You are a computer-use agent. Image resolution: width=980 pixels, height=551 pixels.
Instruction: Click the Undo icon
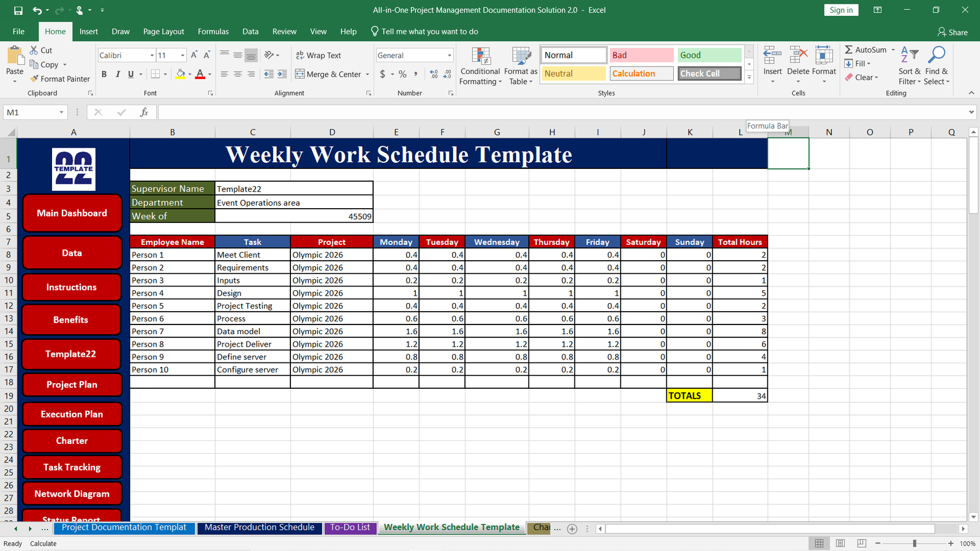[37, 10]
